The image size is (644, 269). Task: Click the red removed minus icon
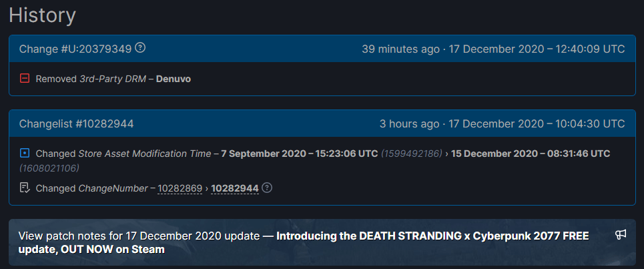click(x=25, y=79)
